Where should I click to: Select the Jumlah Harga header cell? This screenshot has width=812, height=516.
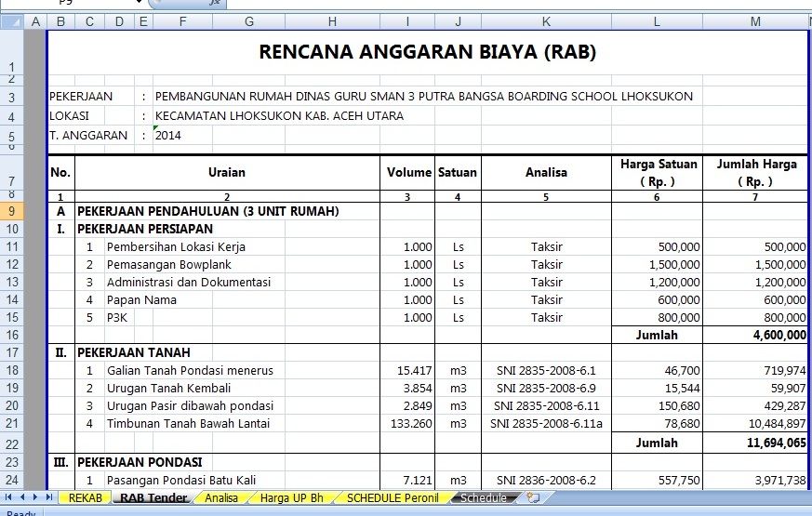[755, 172]
